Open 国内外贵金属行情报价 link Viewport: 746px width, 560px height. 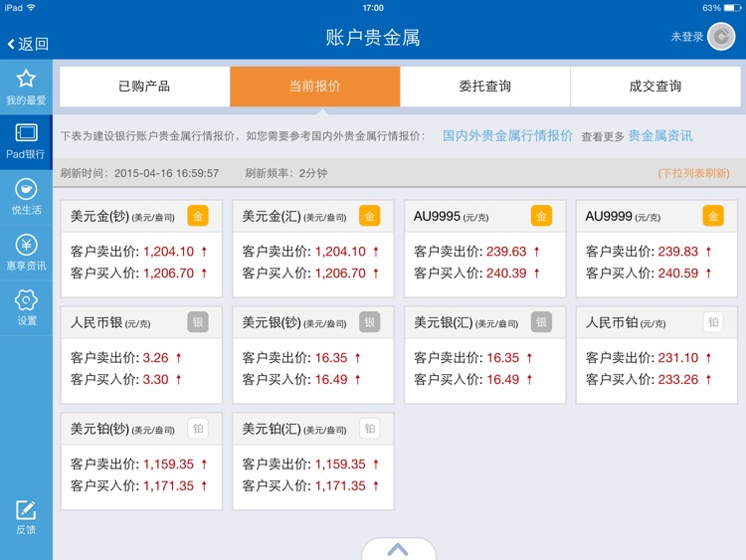[507, 135]
